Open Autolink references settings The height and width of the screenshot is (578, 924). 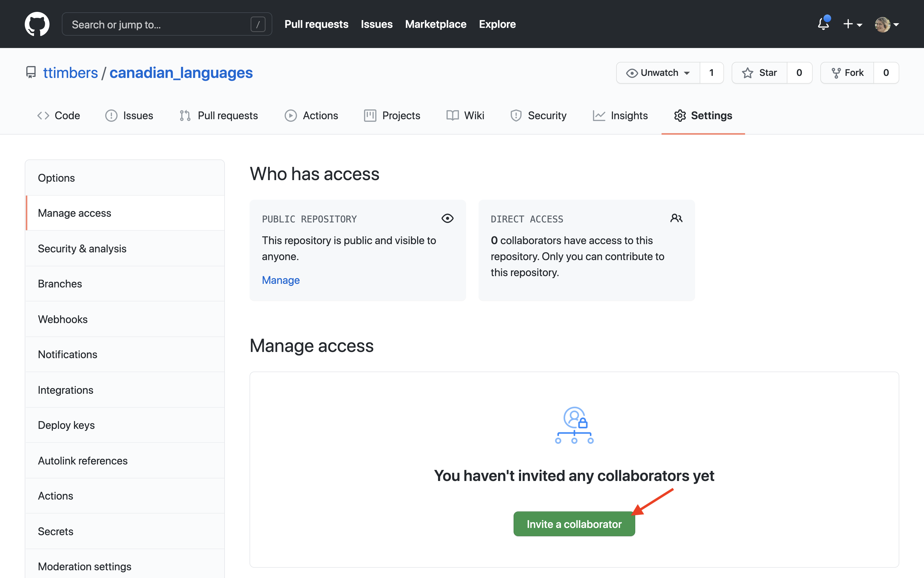pyautogui.click(x=125, y=461)
